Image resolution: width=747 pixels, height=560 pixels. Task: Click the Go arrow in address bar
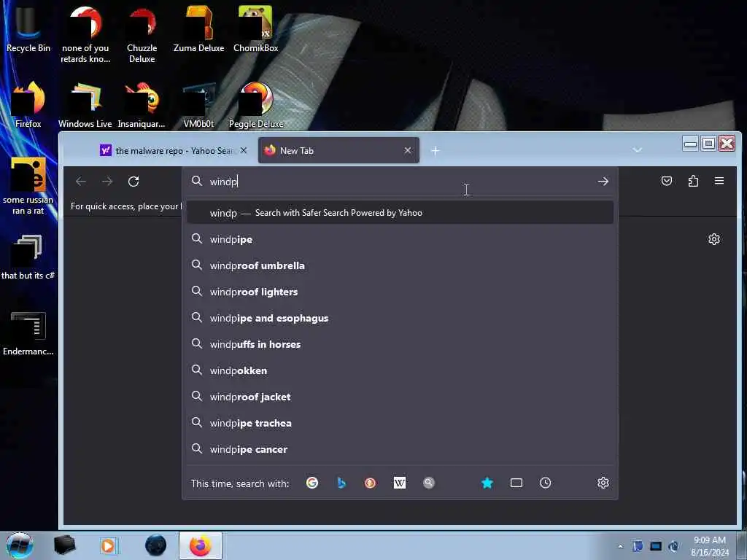pos(603,182)
